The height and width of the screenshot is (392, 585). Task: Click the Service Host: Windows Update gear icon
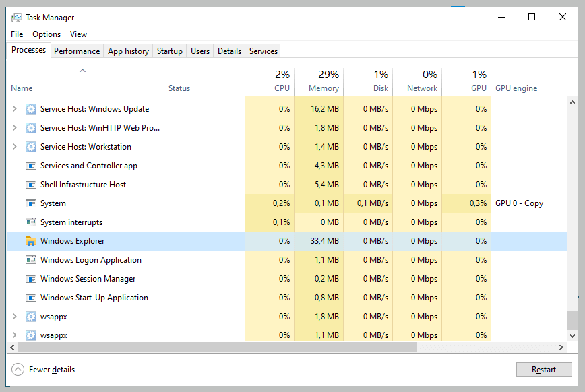30,108
